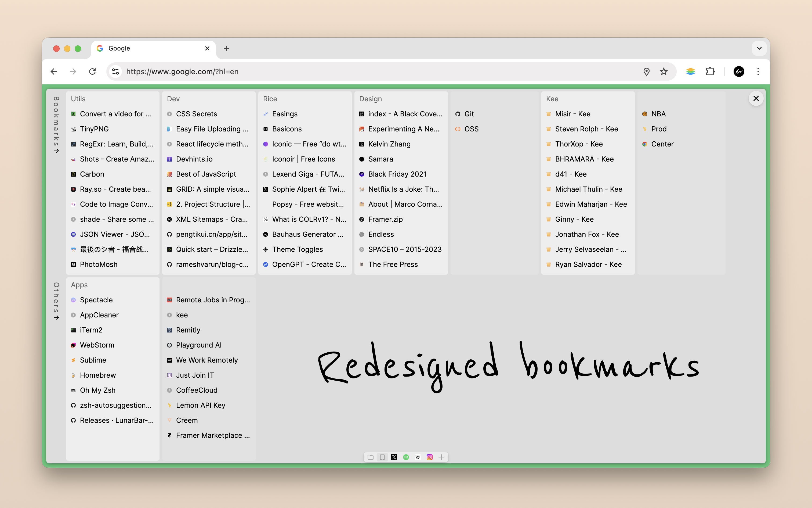Close the bookmarks overlay panel

click(x=756, y=98)
